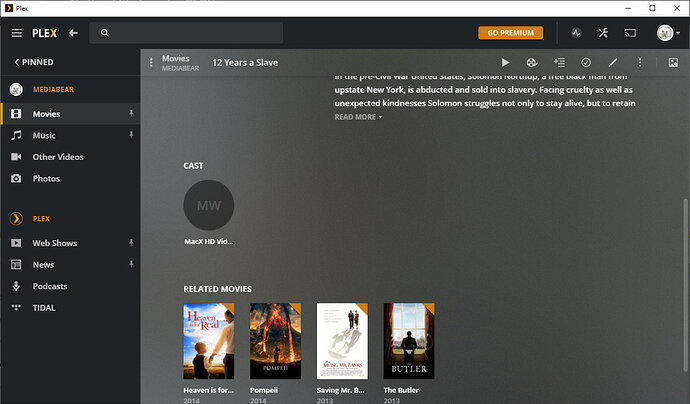Click the News newspaper icon
Screen dimensions: 690x404
click(x=16, y=264)
